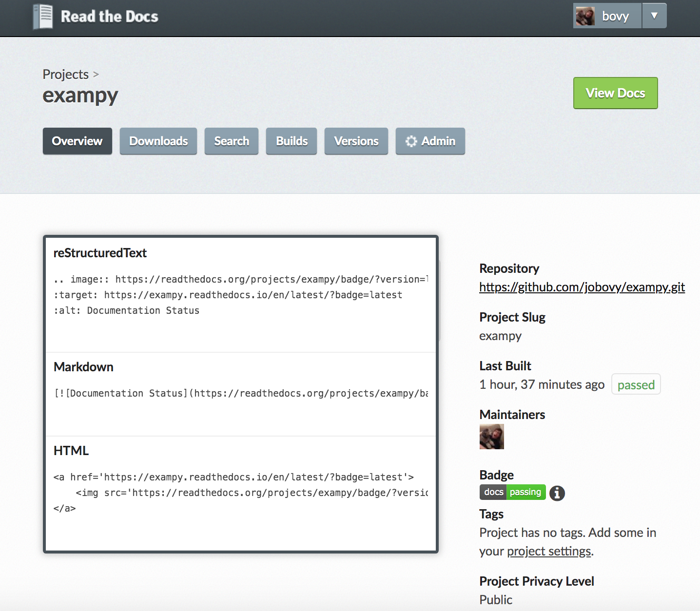Click the Badge label
This screenshot has width=700, height=611.
[x=496, y=475]
